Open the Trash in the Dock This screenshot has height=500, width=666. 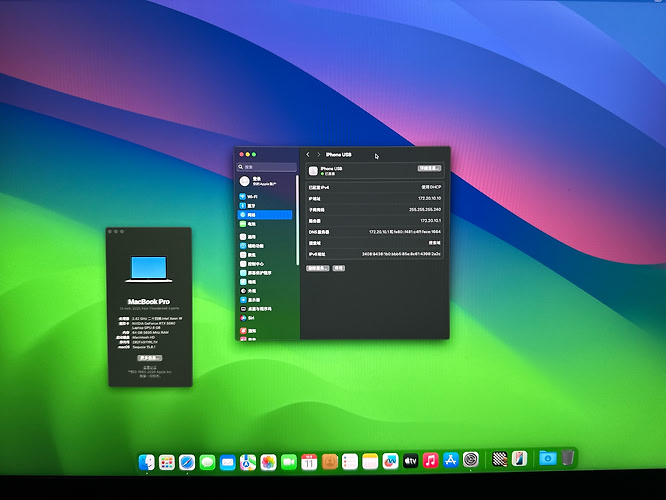pyautogui.click(x=568, y=457)
